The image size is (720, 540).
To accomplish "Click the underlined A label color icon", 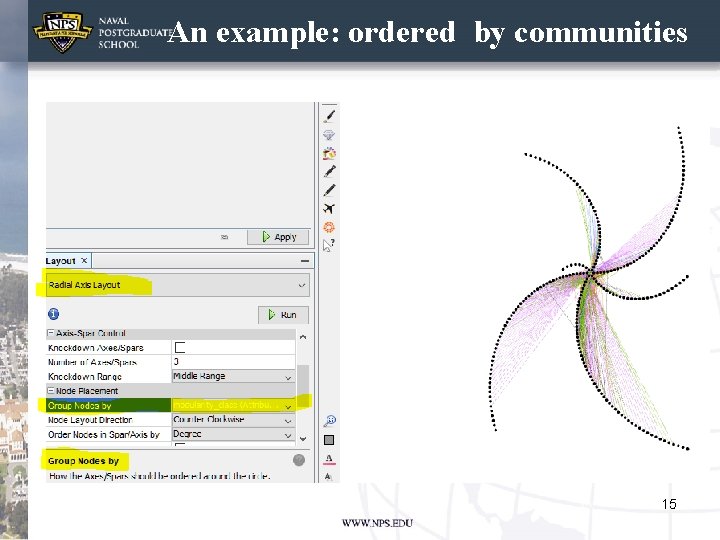I will click(x=329, y=459).
